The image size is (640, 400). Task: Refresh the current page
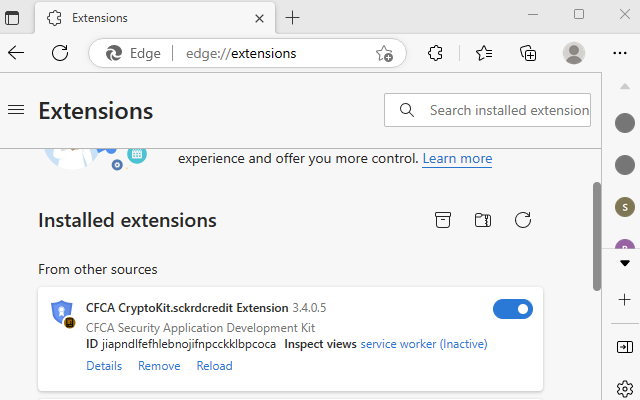click(60, 53)
